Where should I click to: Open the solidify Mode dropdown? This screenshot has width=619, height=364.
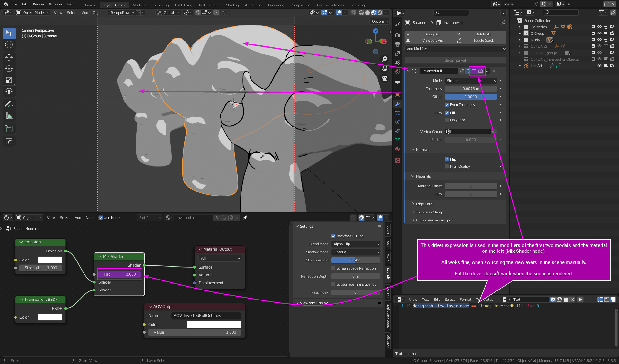pos(471,81)
